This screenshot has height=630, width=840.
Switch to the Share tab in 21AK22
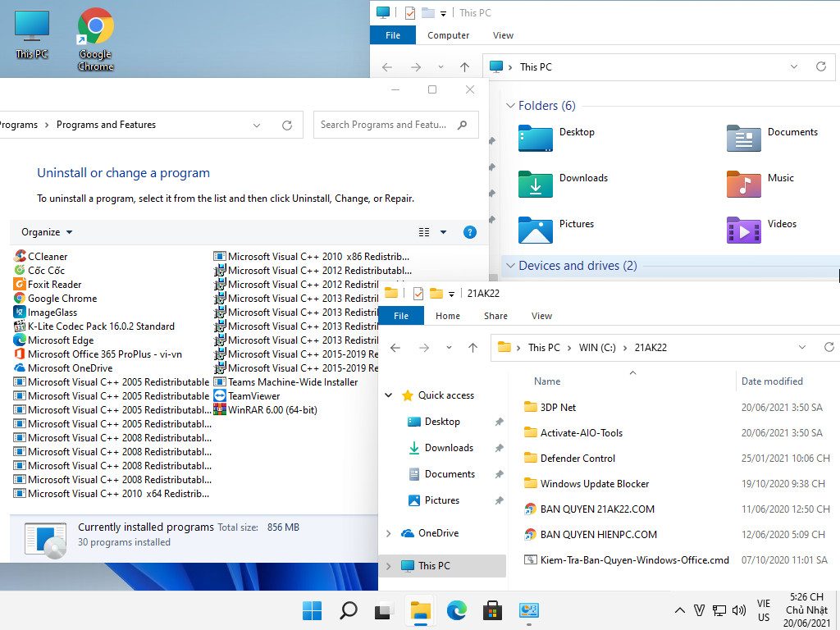(x=495, y=316)
